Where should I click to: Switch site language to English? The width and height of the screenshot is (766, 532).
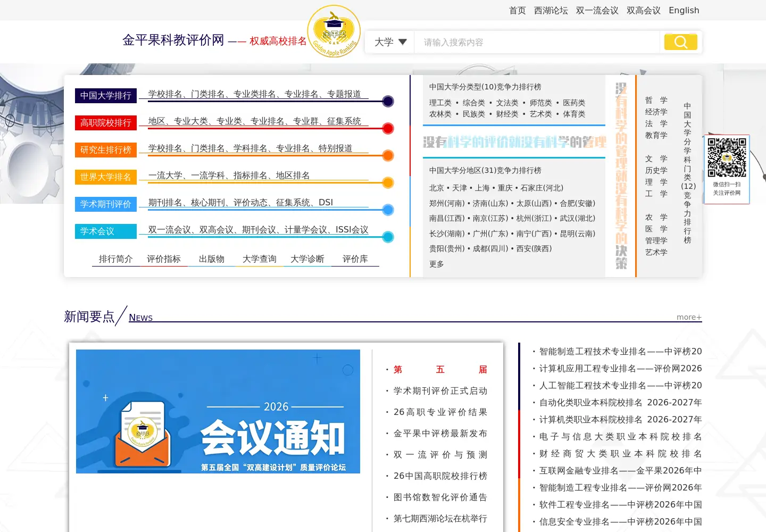coord(684,11)
